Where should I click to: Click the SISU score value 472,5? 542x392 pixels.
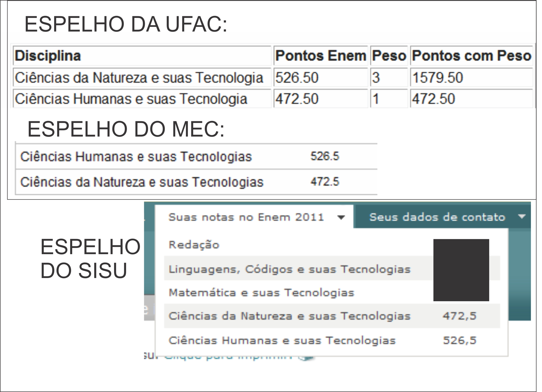[x=459, y=316]
